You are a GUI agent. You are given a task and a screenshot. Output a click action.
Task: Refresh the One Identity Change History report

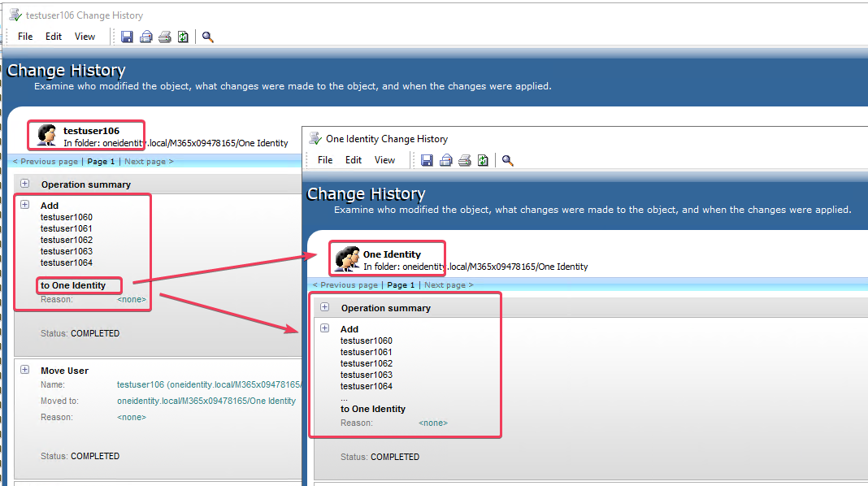pyautogui.click(x=484, y=160)
